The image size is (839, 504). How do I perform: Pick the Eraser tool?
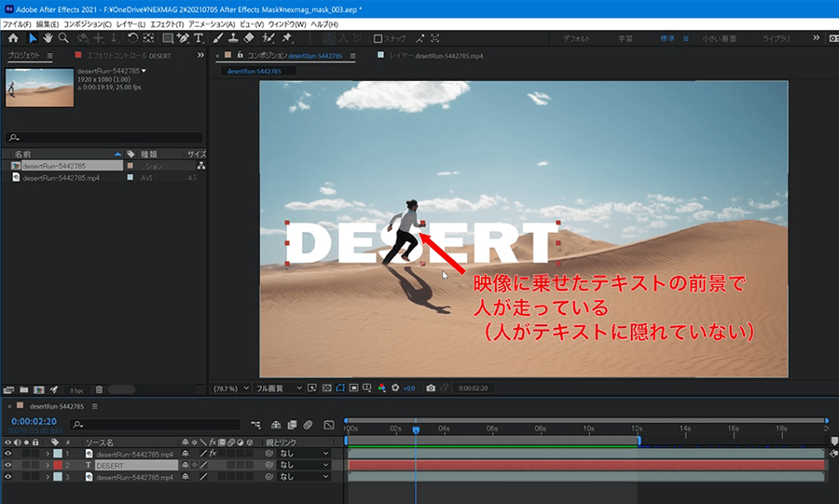coord(248,38)
